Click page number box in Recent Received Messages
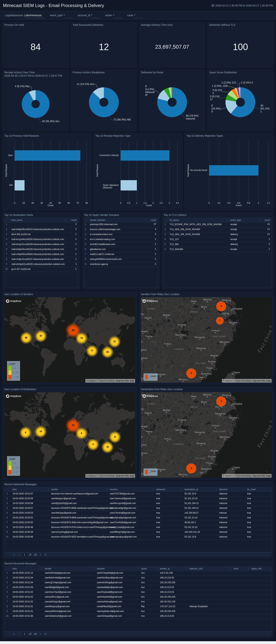Viewport: 276px width, 644px height. pos(24,634)
